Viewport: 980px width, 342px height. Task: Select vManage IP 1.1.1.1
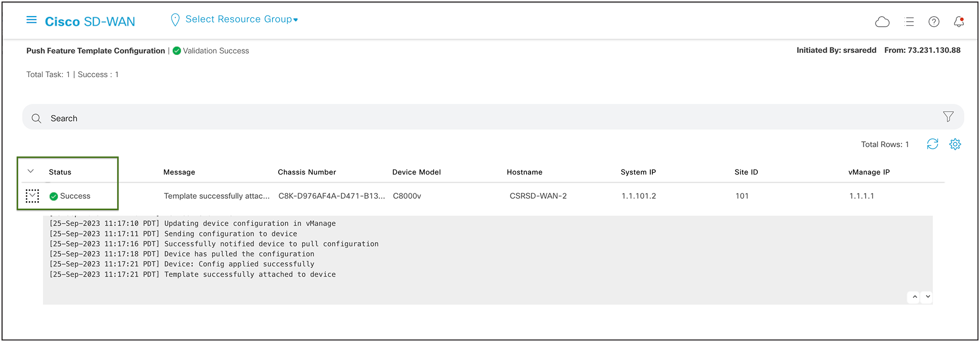pyautogui.click(x=862, y=196)
